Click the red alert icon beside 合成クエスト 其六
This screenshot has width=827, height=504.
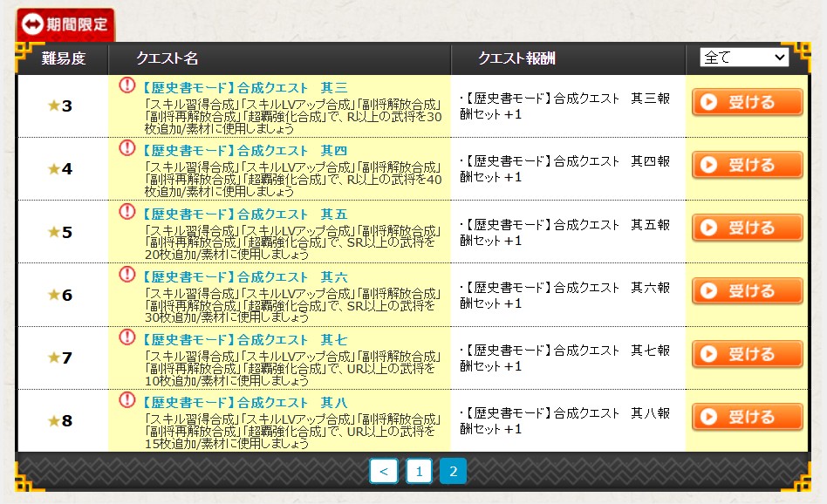pos(127,275)
